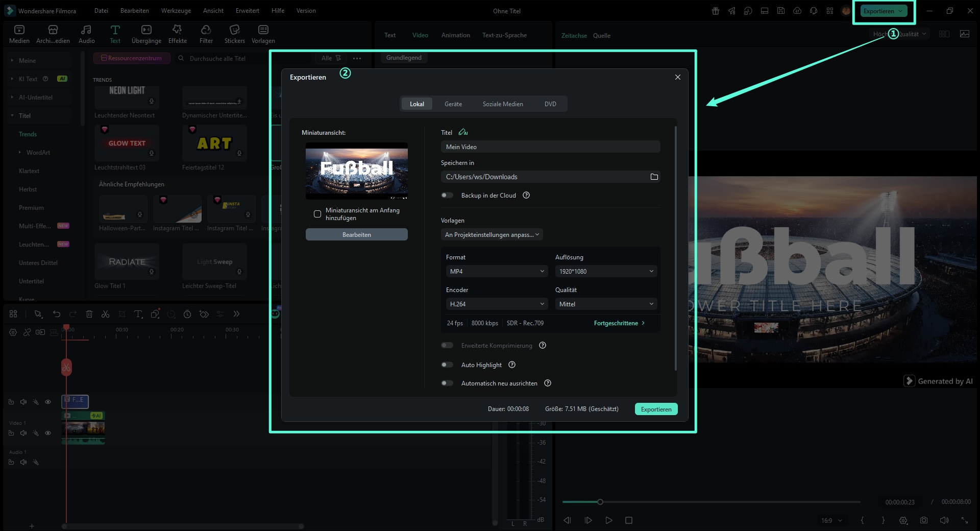
Task: Click the fullscreen preview icon
Action: coord(965,520)
